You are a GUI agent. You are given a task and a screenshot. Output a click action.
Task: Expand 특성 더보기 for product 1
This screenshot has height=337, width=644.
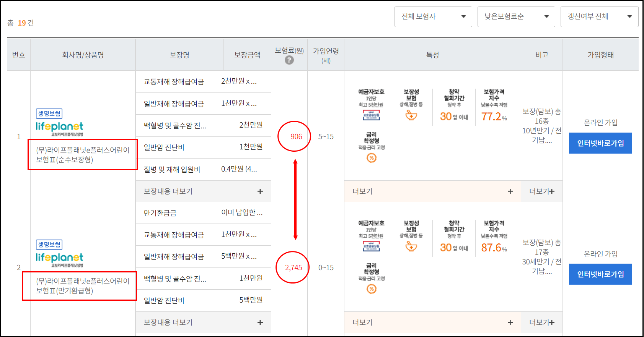tap(432, 191)
